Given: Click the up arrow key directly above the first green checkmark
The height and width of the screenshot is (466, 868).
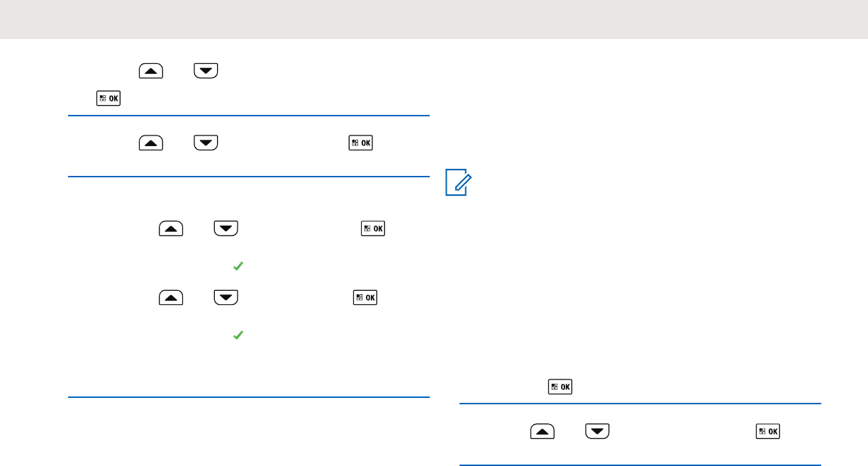Looking at the screenshot, I should click(x=171, y=230).
